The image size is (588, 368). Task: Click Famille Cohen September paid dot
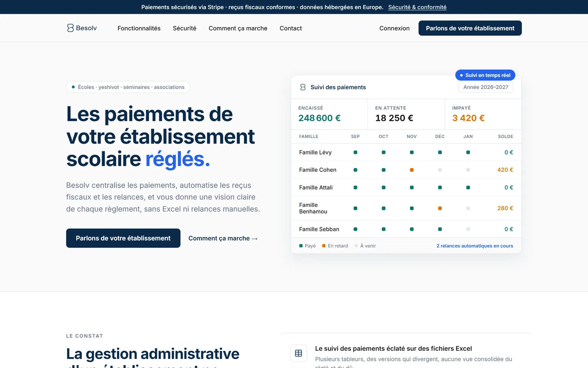tap(356, 170)
